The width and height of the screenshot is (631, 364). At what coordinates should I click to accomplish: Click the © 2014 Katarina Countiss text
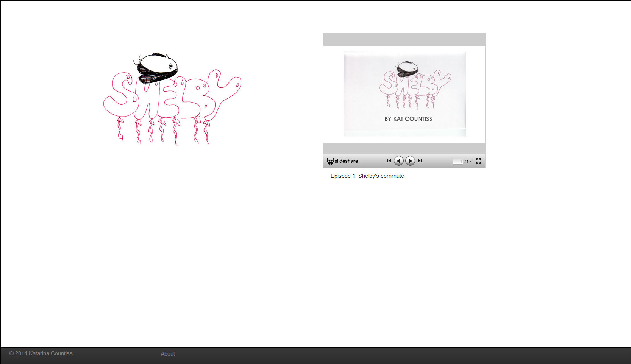click(x=41, y=353)
